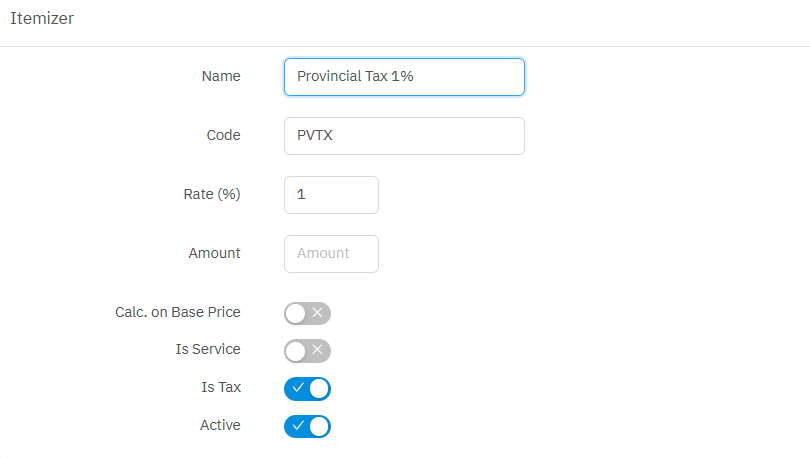
Task: Click into the empty Amount field
Action: click(x=331, y=254)
